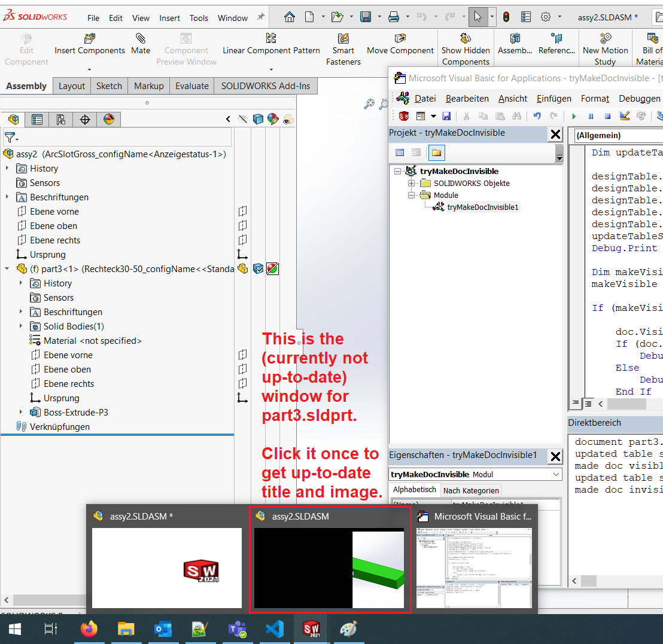This screenshot has width=663, height=644.
Task: Run the macro in the VBA editor
Action: 574,116
